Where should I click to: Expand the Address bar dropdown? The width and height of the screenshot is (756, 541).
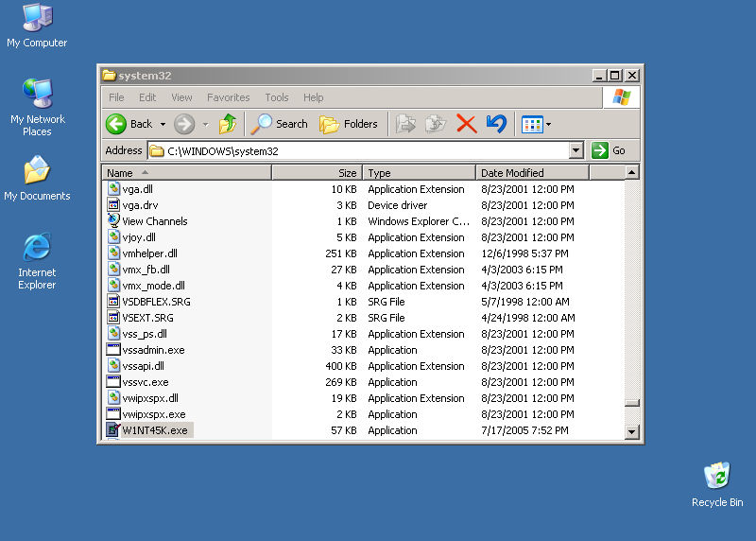(x=576, y=150)
